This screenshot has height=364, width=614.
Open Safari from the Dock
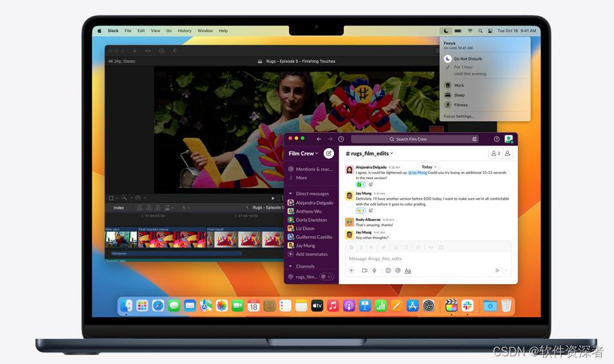pyautogui.click(x=158, y=305)
